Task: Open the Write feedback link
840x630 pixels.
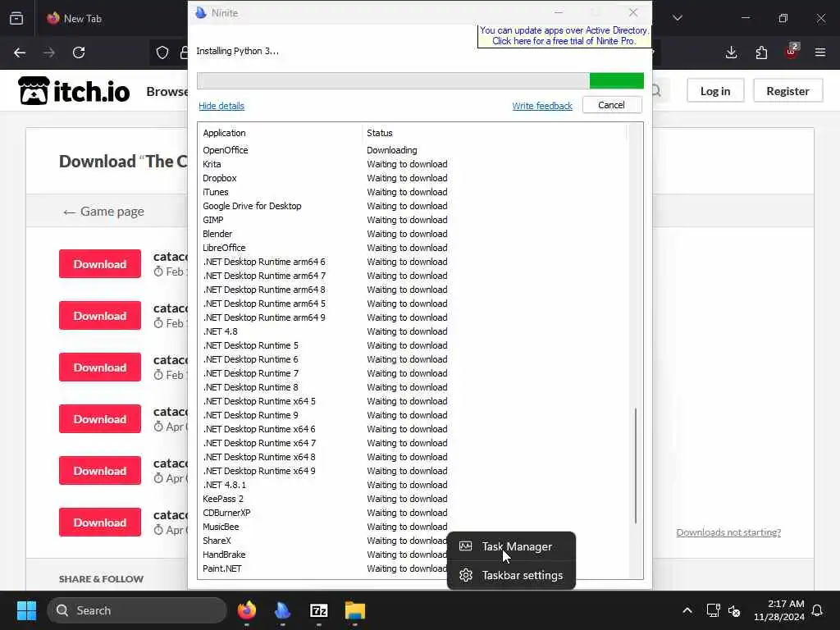Action: [x=542, y=106]
